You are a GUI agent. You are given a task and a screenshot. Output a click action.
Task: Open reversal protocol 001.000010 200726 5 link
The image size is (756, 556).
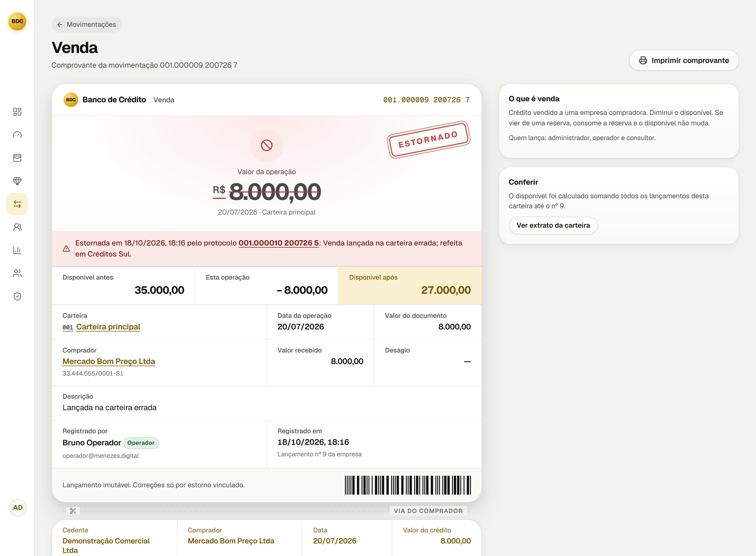tap(279, 243)
